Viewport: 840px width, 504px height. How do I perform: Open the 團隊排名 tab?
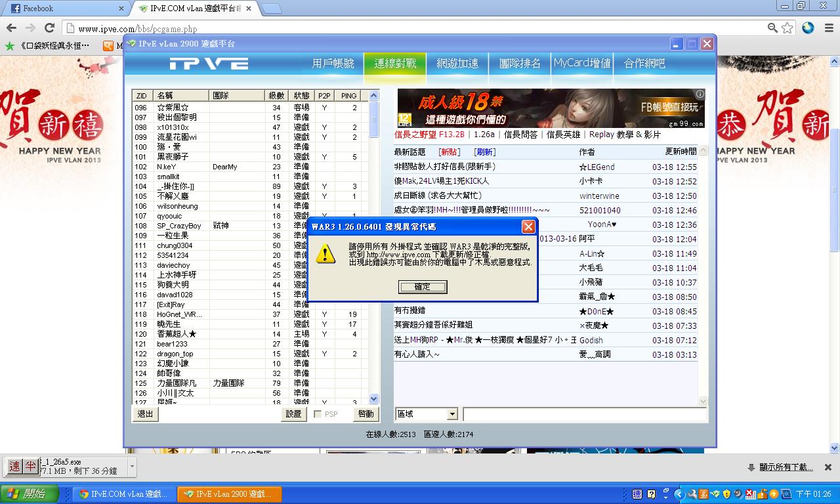[x=520, y=64]
